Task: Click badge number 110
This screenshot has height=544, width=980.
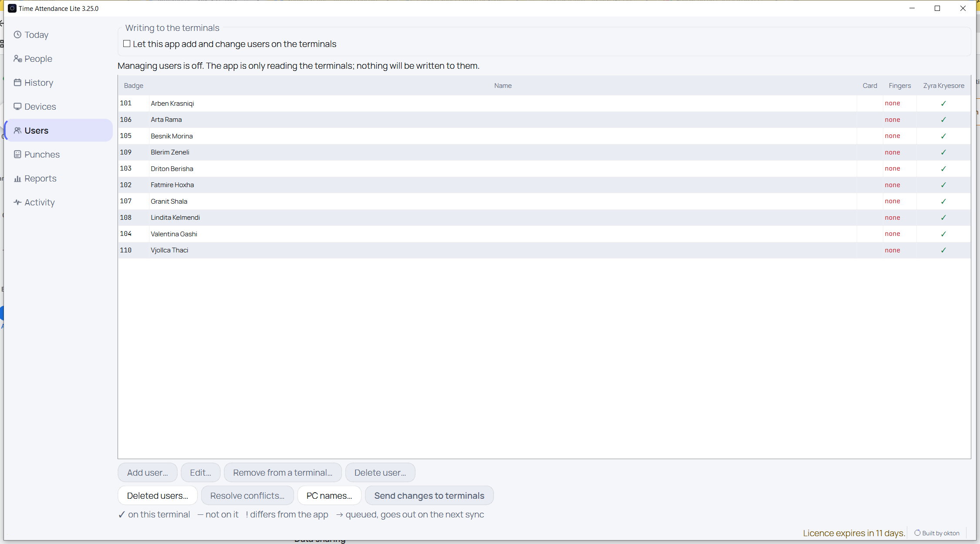Action: (x=125, y=250)
